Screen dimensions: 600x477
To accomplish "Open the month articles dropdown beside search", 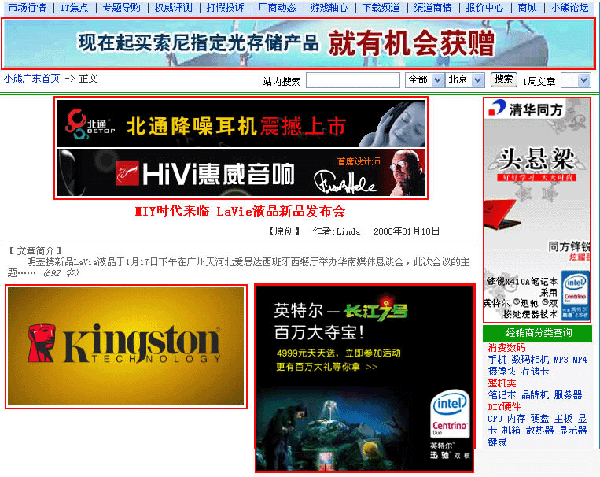I will 576,80.
